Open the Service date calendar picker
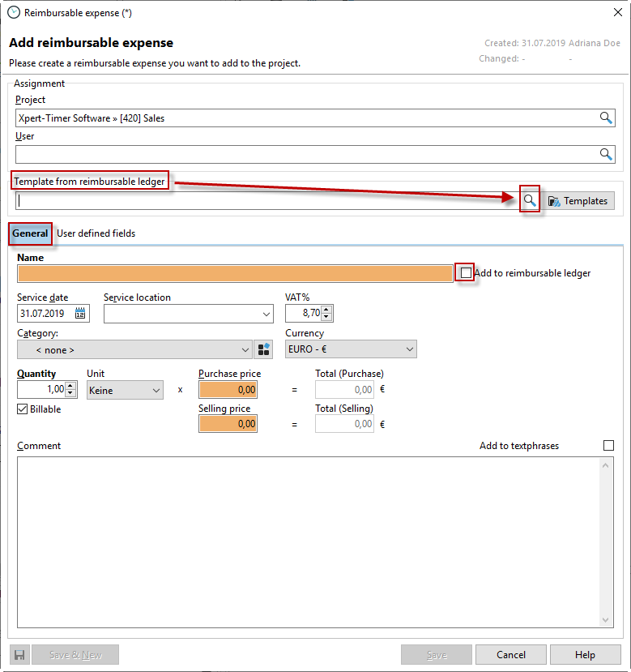This screenshot has height=672, width=631. [x=81, y=313]
